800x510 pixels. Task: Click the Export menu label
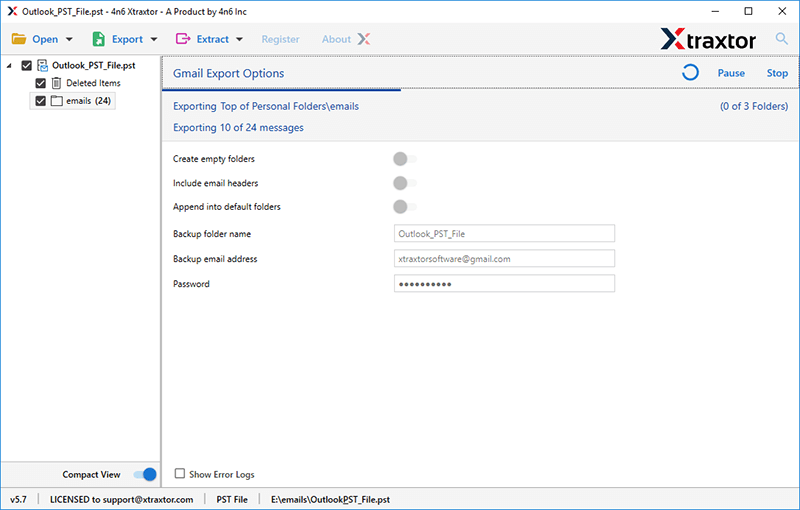(x=127, y=39)
